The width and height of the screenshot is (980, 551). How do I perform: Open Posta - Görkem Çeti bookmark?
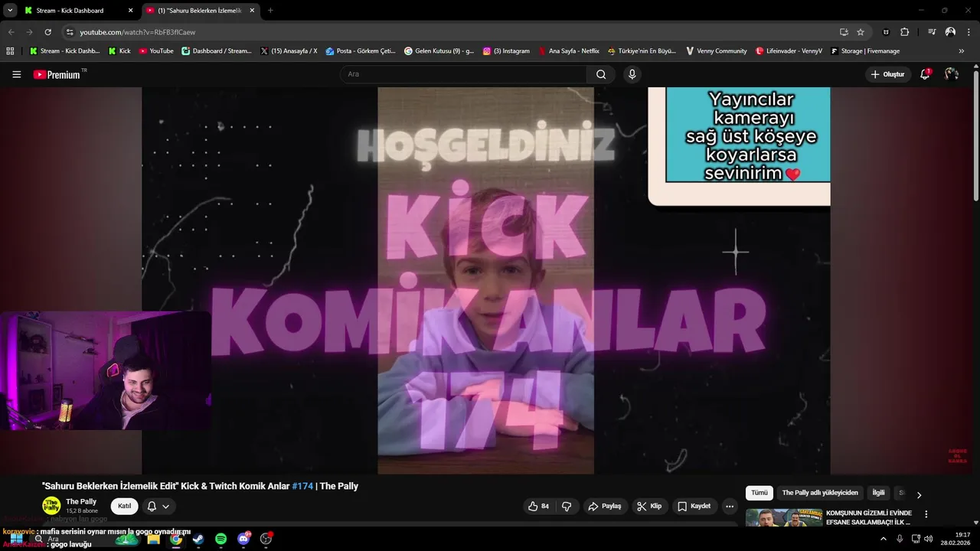(x=360, y=51)
